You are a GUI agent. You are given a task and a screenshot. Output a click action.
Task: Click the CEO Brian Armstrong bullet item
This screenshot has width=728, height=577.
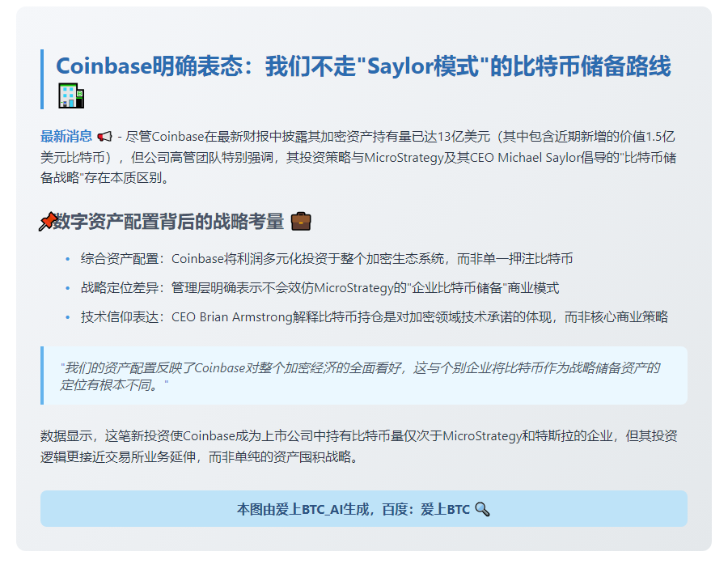(374, 317)
